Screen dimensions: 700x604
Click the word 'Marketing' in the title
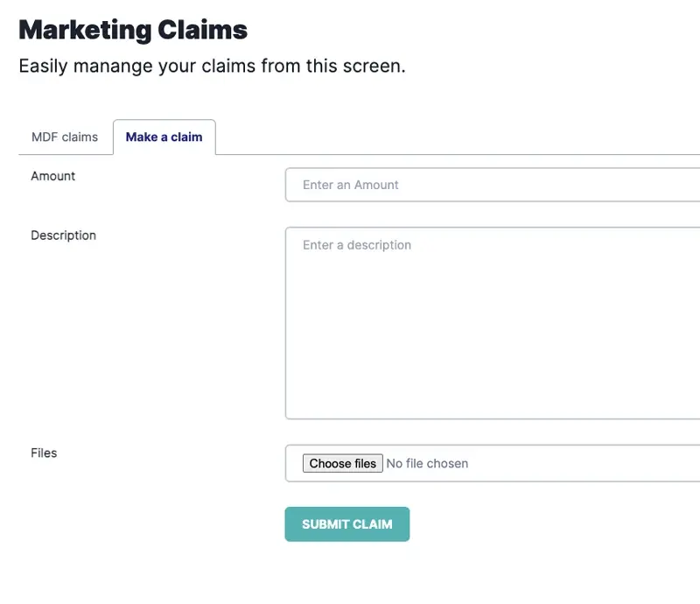tap(84, 30)
